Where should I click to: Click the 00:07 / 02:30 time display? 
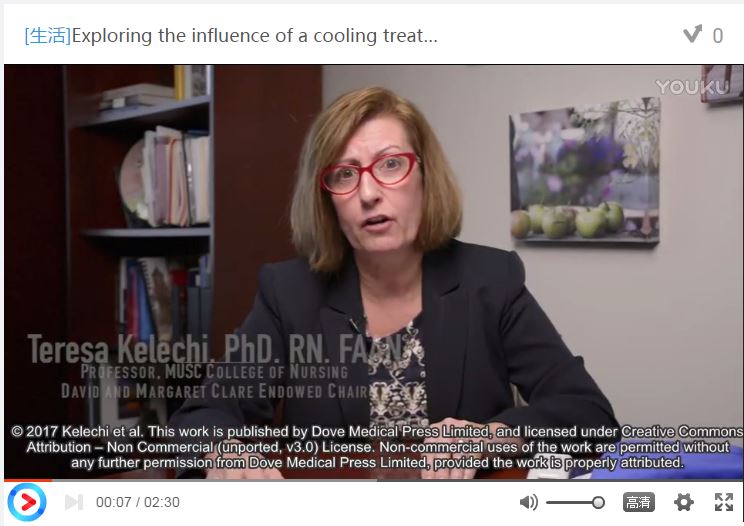click(138, 502)
